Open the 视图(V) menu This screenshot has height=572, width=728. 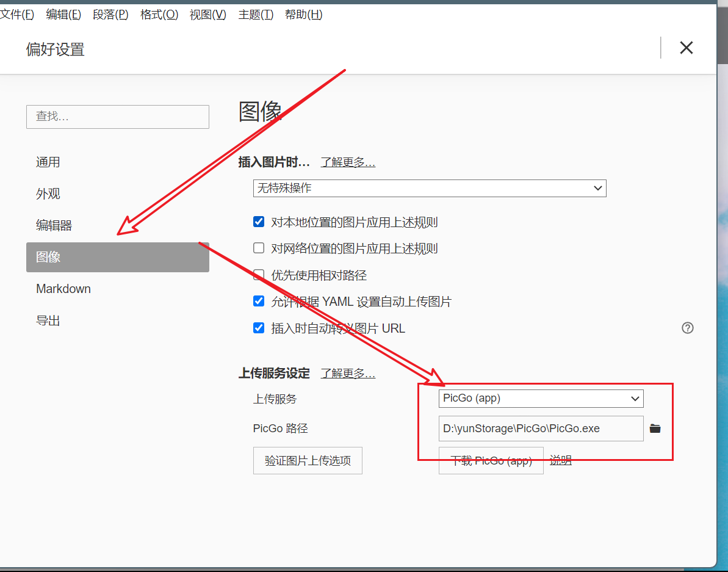pos(208,15)
